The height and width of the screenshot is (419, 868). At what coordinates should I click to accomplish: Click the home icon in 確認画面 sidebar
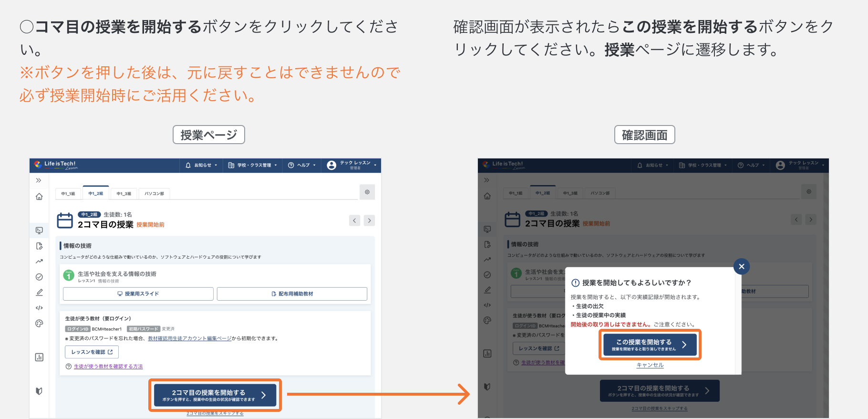(x=487, y=196)
